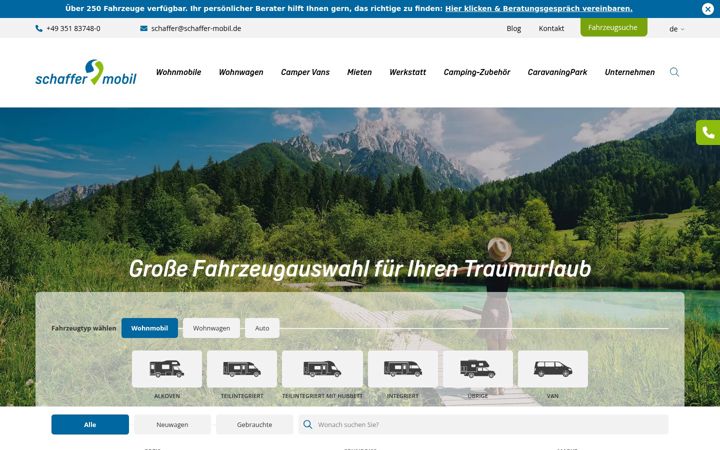The height and width of the screenshot is (450, 720).
Task: Open the Wohnwagen navigation menu
Action: coord(241,72)
